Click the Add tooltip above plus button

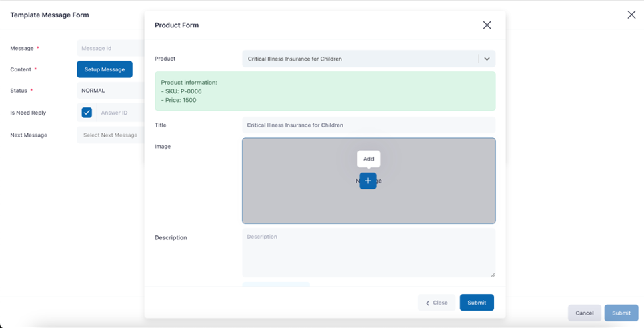(369, 159)
